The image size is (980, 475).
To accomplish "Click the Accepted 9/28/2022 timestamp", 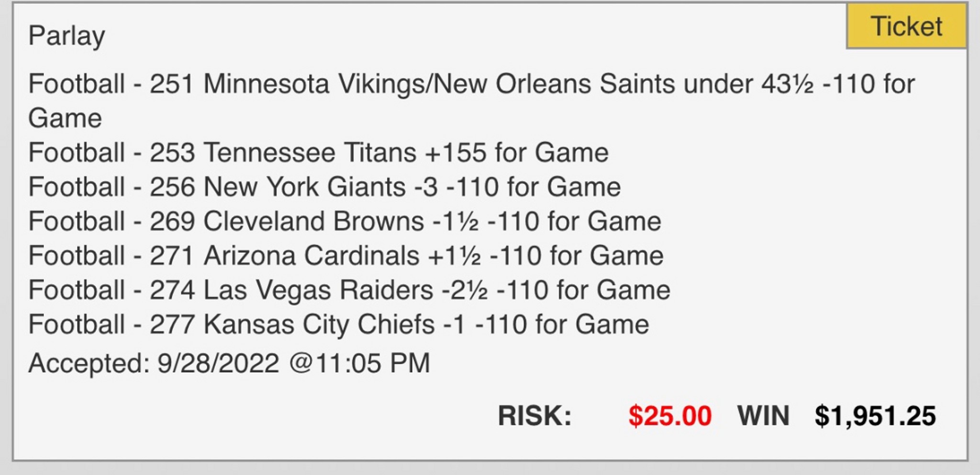I will 229,363.
